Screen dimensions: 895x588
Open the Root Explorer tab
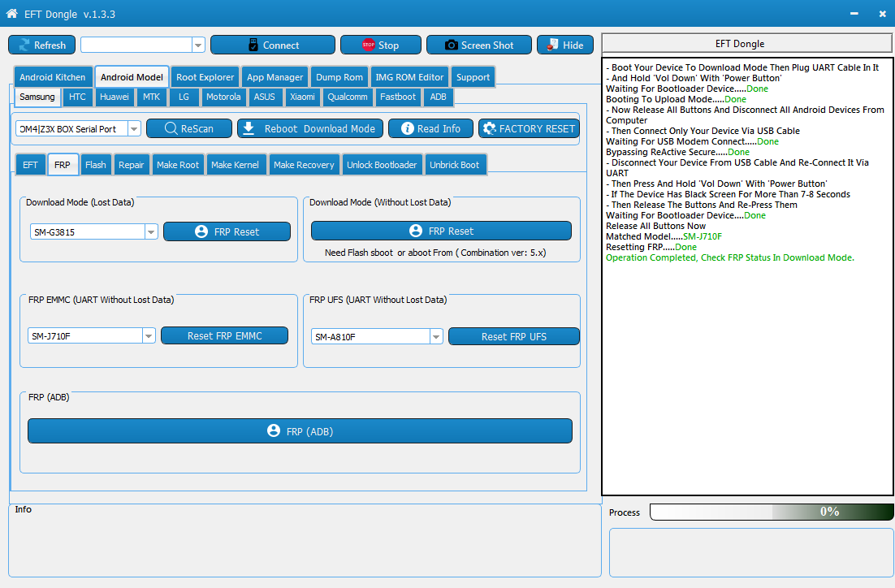click(205, 77)
